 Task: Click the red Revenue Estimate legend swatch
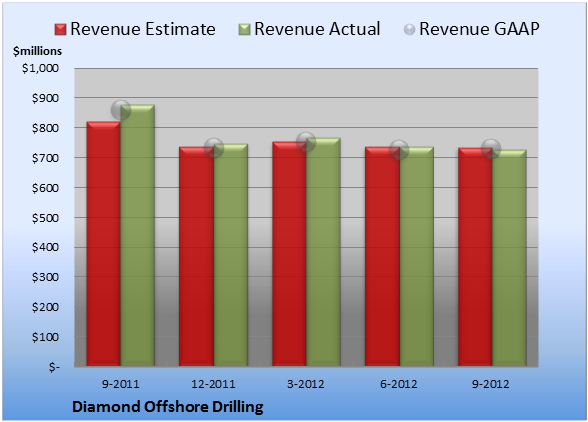pos(60,30)
